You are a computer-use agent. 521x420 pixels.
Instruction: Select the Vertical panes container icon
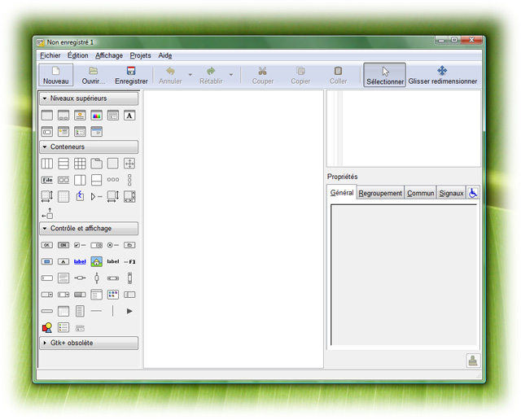coord(96,180)
